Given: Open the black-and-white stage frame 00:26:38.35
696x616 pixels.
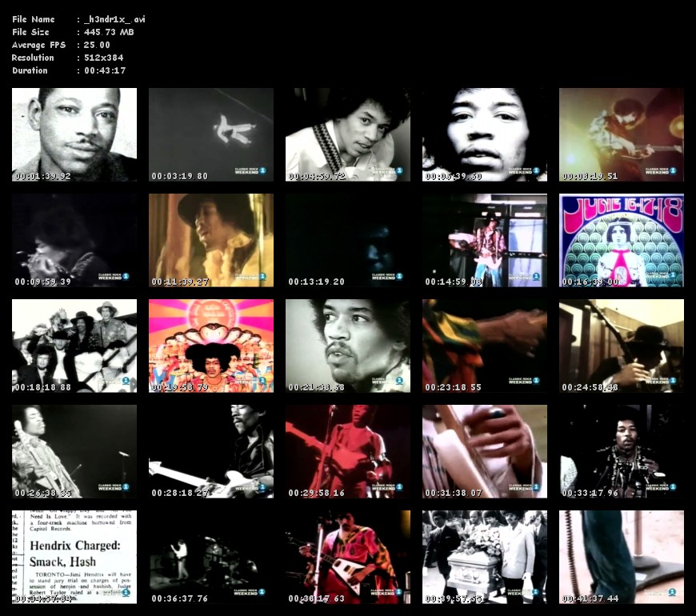Looking at the screenshot, I should click(x=74, y=451).
